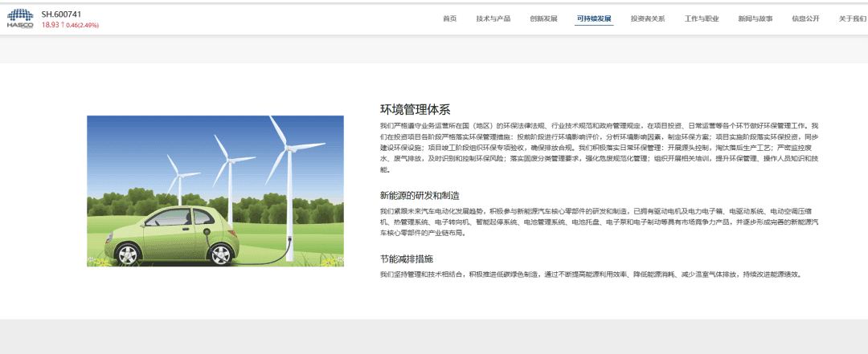Screen dimensions: 868x354
Task: Open the 关于我们 page
Action: pyautogui.click(x=852, y=18)
